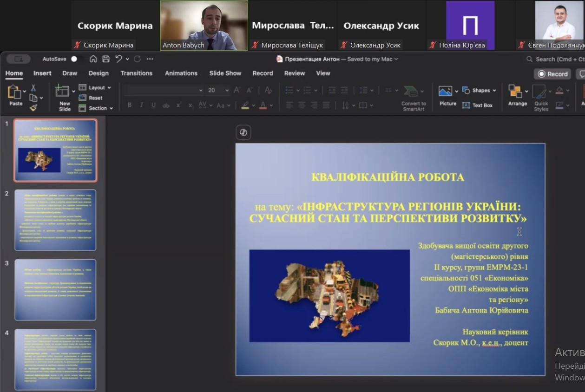The width and height of the screenshot is (585, 392).
Task: Click the Copy icon
Action: pyautogui.click(x=33, y=98)
